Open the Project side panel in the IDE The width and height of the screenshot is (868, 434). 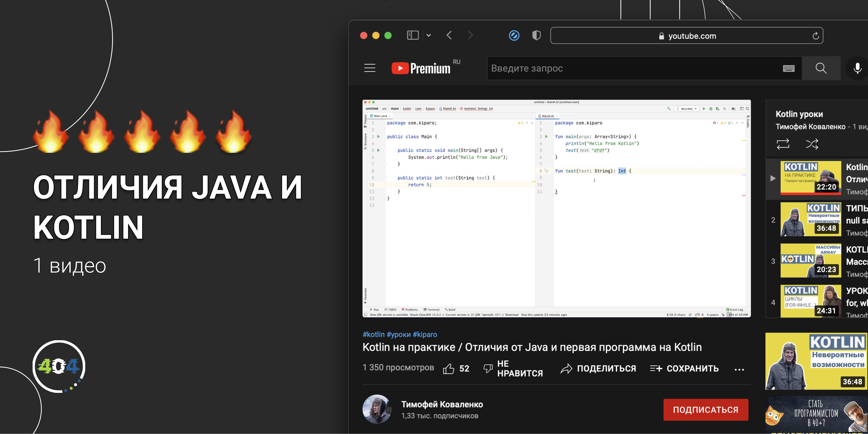tap(365, 121)
